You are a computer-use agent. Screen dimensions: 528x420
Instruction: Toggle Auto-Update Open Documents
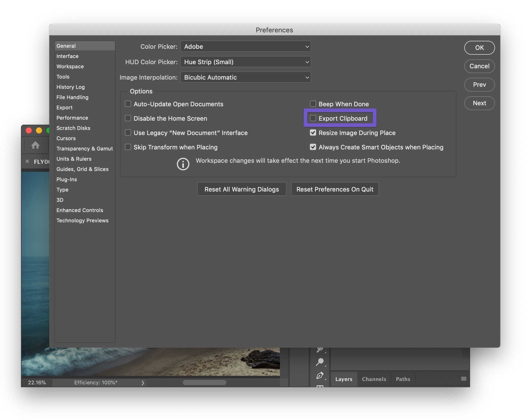tap(128, 104)
